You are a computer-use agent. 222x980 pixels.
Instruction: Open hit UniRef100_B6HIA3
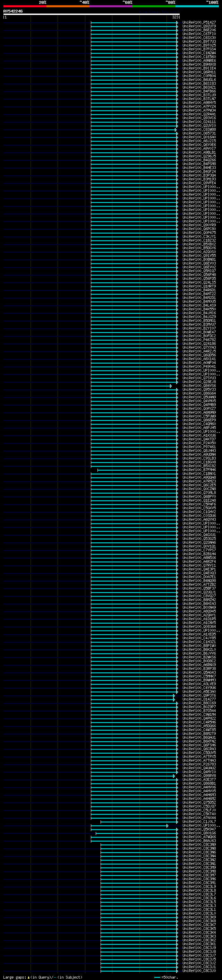click(x=199, y=604)
